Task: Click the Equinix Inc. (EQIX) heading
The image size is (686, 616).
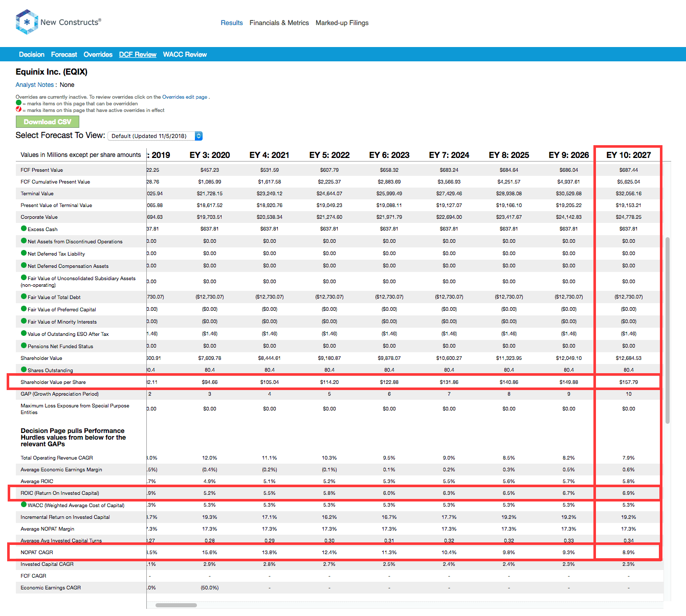Action: click(52, 72)
